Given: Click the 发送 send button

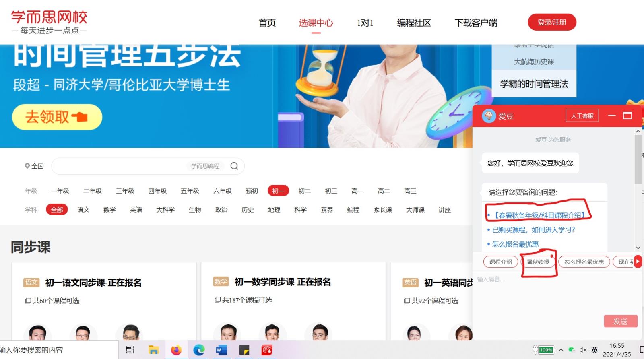Looking at the screenshot, I should pos(620,321).
